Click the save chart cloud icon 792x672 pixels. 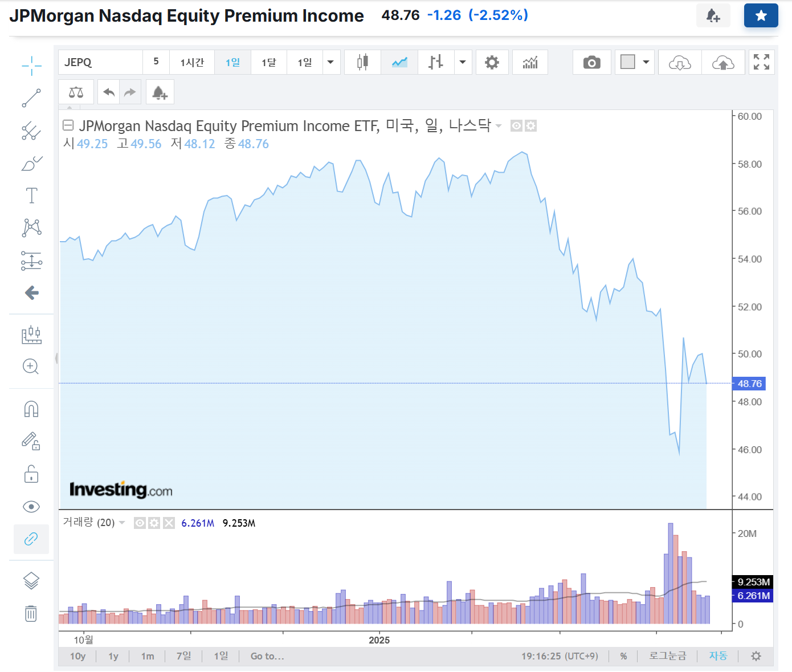coord(723,62)
